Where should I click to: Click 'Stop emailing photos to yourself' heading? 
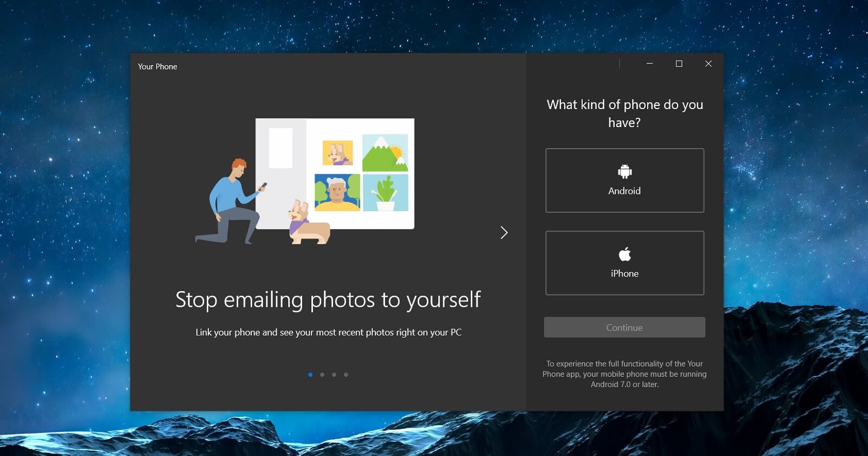click(x=328, y=300)
